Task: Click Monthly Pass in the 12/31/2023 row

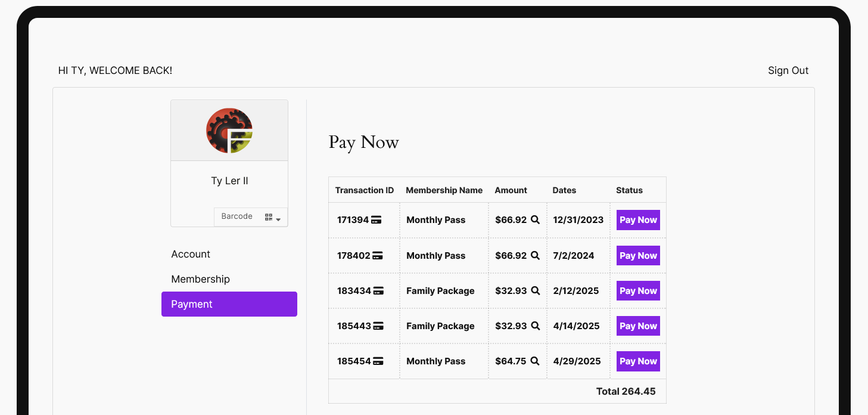Action: point(436,220)
